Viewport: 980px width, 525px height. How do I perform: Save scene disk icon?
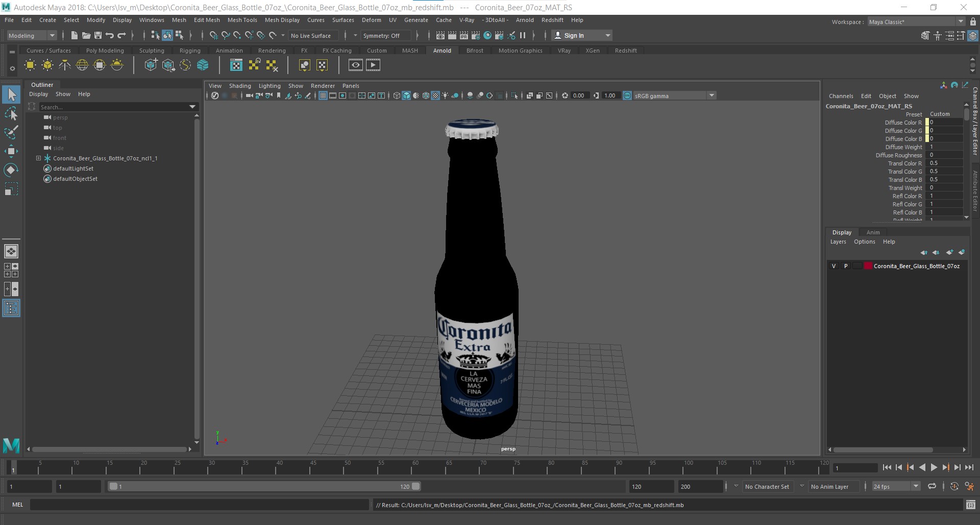coord(97,35)
